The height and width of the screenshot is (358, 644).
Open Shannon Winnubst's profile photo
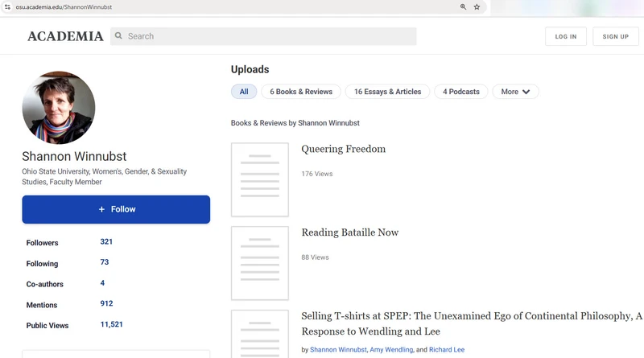point(59,108)
